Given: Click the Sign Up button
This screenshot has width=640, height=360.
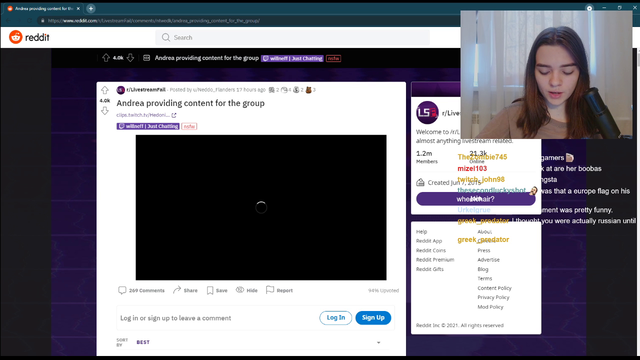Looking at the screenshot, I should [x=373, y=318].
